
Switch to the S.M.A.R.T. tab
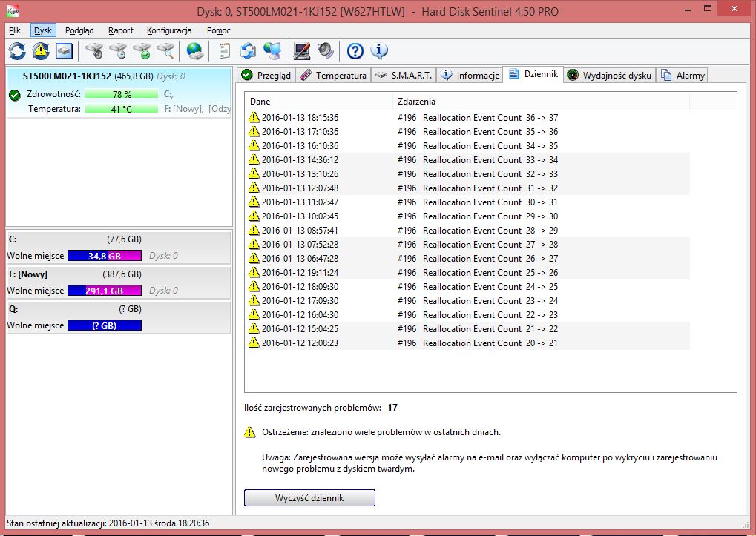(404, 75)
